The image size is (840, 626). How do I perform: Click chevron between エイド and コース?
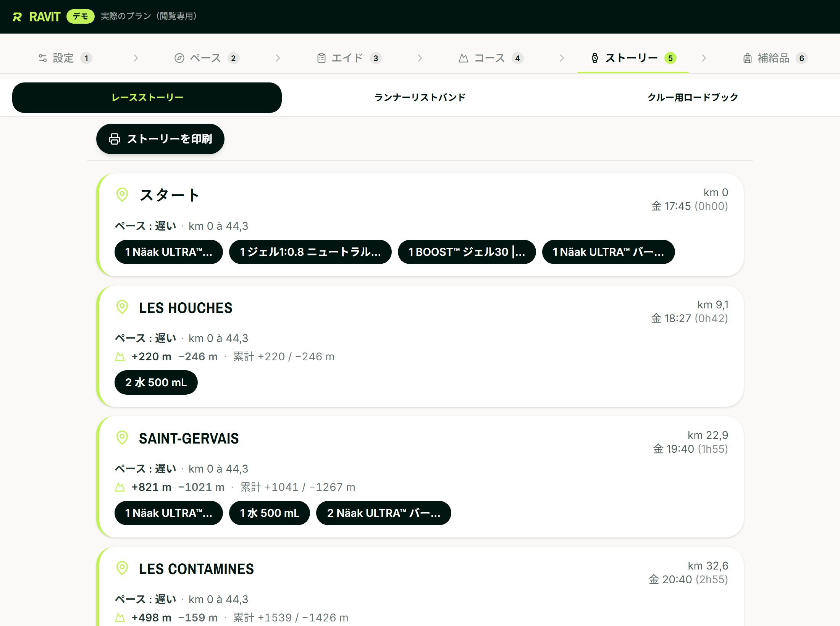click(x=420, y=58)
